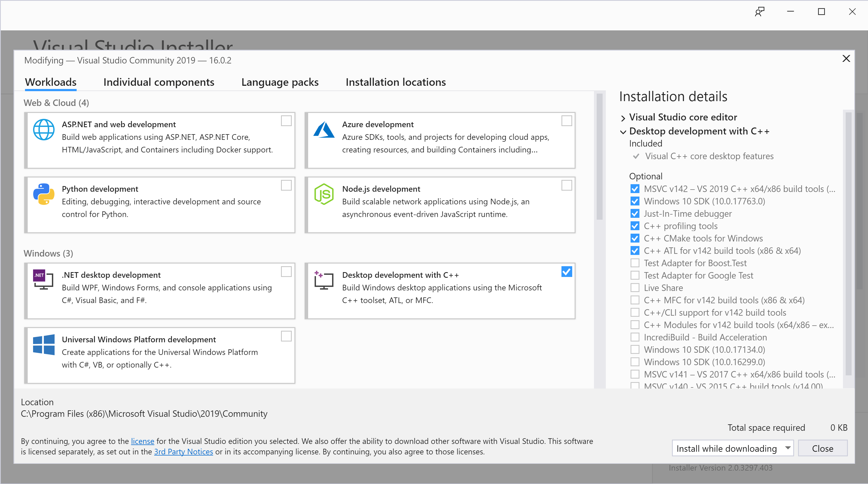
Task: Click the Visual C++ core desktop features item
Action: tap(709, 156)
